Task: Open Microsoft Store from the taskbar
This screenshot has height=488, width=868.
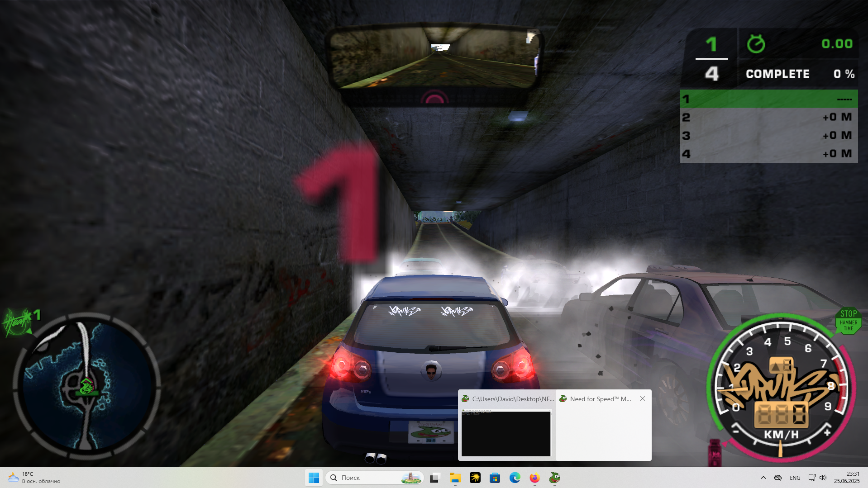Action: click(x=495, y=478)
